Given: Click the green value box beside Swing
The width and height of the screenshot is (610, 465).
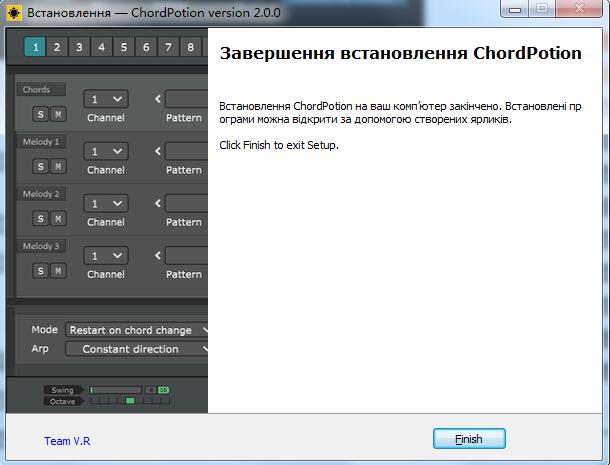Looking at the screenshot, I should coord(163,390).
